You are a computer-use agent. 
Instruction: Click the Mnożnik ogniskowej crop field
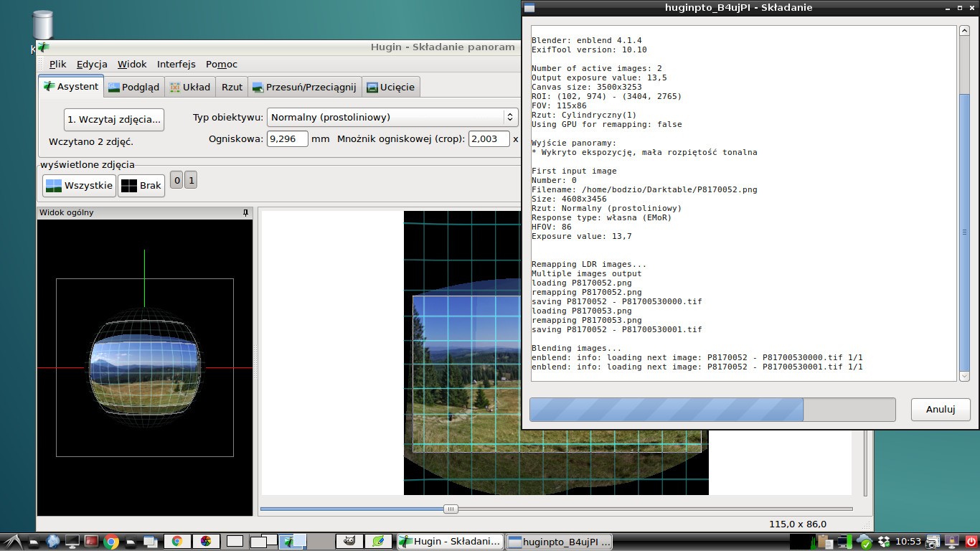(x=489, y=138)
